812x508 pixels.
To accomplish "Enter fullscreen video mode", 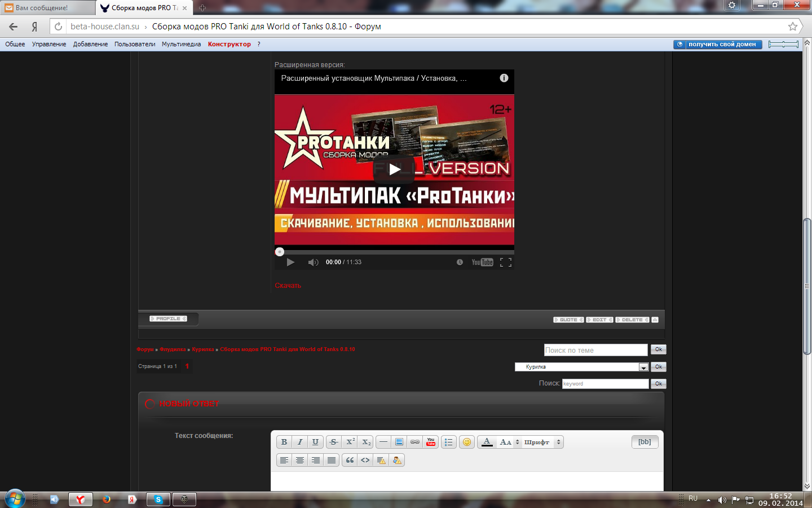I will (x=506, y=262).
